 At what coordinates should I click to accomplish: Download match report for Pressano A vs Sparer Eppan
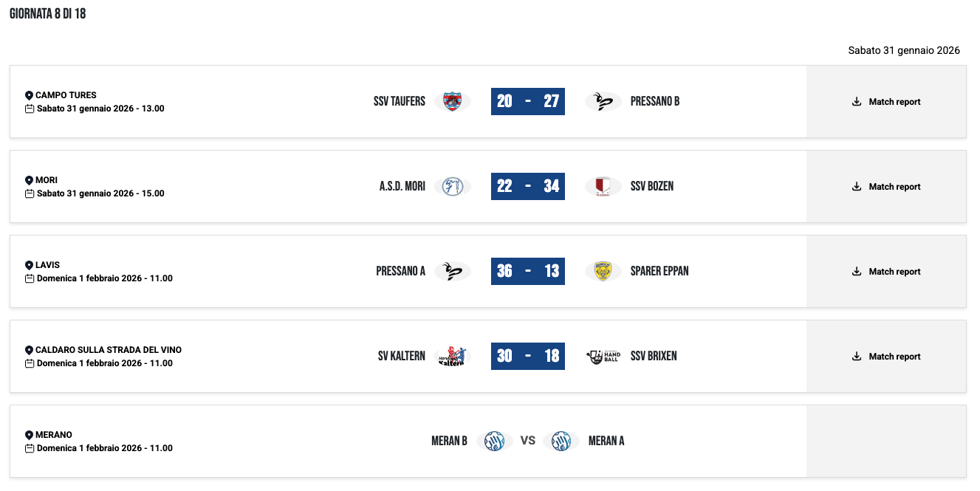(x=886, y=272)
